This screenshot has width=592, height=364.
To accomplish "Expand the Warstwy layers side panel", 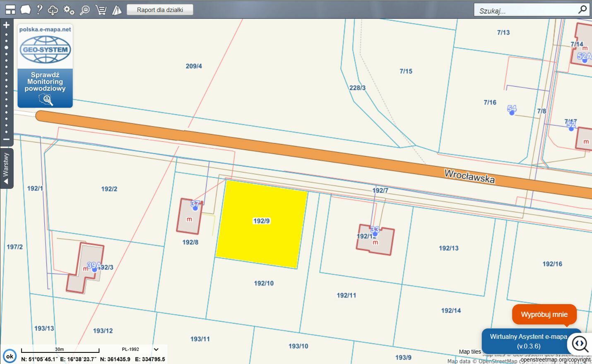I will click(x=6, y=168).
